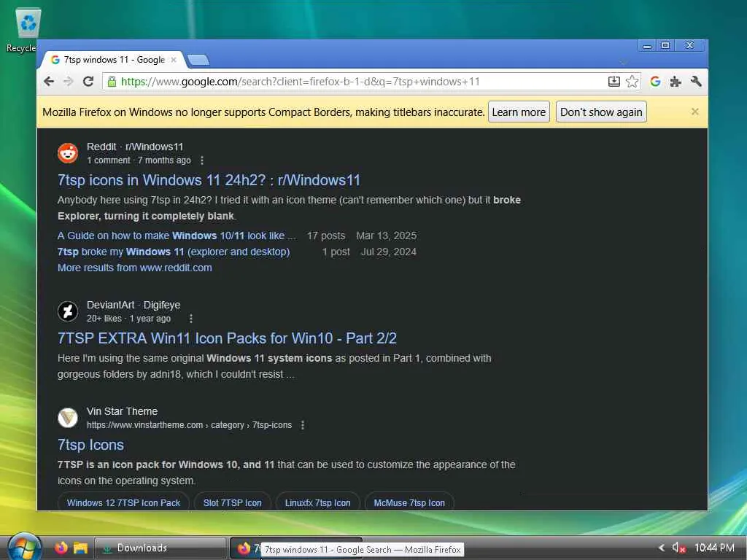
Task: Click the Google extension icon in the toolbar
Action: [x=656, y=82]
